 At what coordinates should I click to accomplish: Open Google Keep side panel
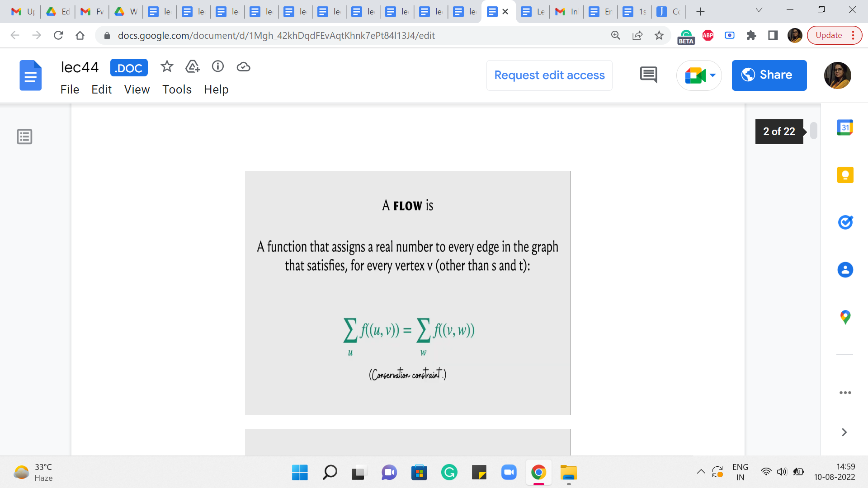coord(845,175)
